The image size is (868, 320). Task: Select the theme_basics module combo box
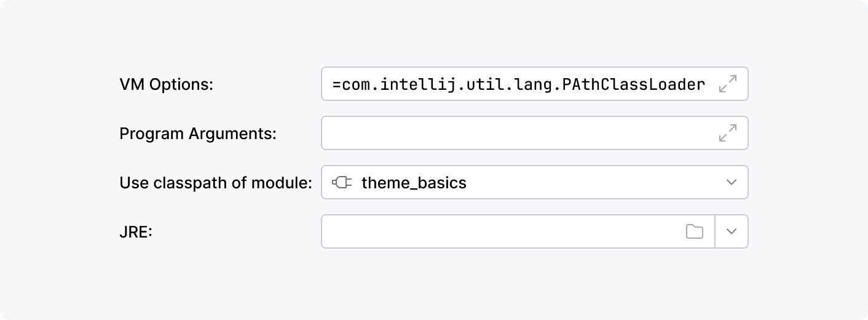click(535, 182)
